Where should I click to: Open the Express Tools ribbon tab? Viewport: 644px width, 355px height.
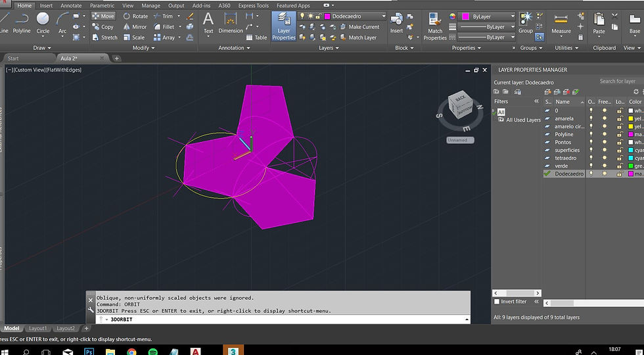[253, 6]
